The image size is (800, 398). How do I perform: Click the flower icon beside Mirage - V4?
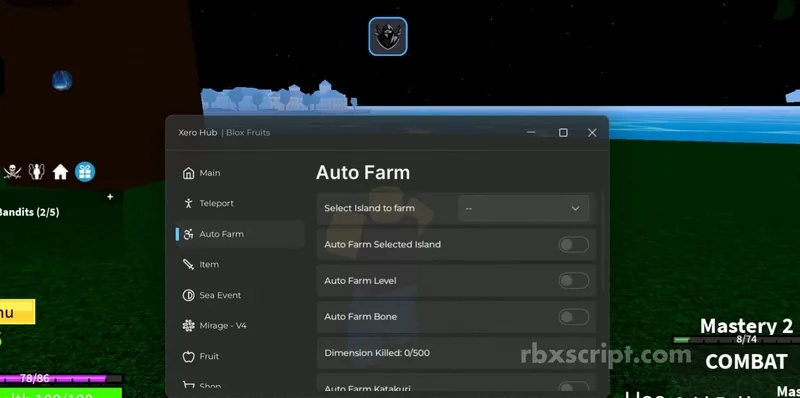188,326
